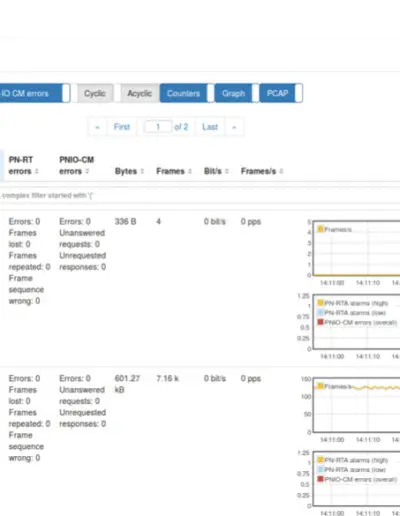Toggle the IO CM errors column button

[x=35, y=93]
